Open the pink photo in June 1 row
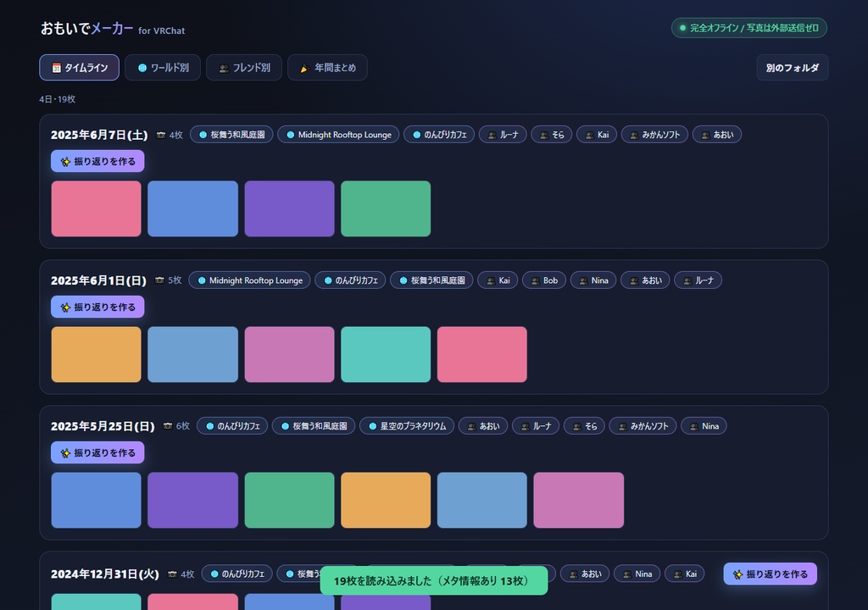 [482, 354]
